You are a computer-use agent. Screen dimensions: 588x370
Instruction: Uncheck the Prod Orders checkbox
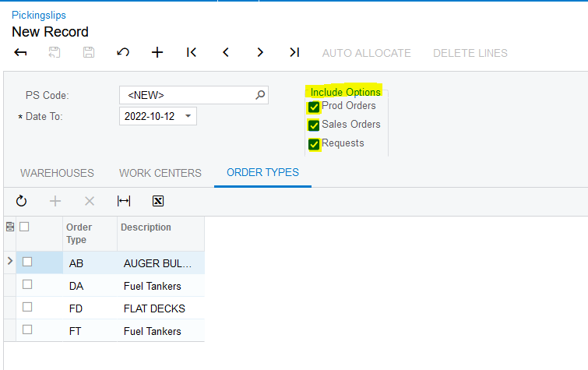point(314,107)
